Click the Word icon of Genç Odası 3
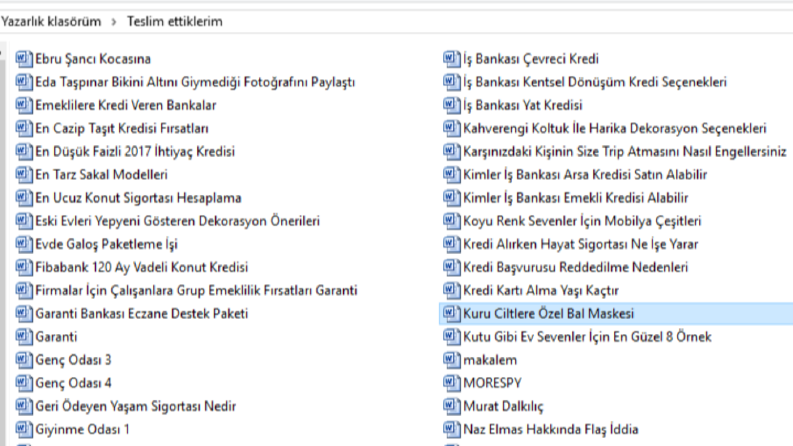Viewport: 793px width, 446px height. click(24, 360)
